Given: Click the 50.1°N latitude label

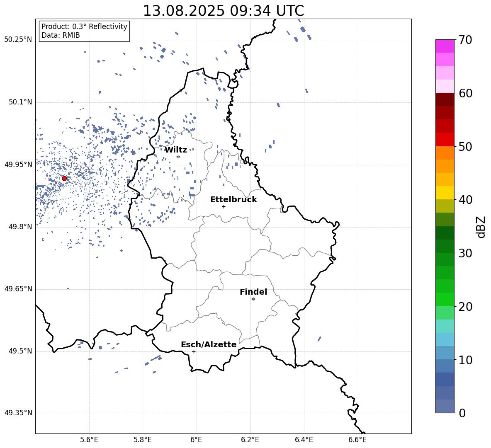Looking at the screenshot, I should click(20, 102).
